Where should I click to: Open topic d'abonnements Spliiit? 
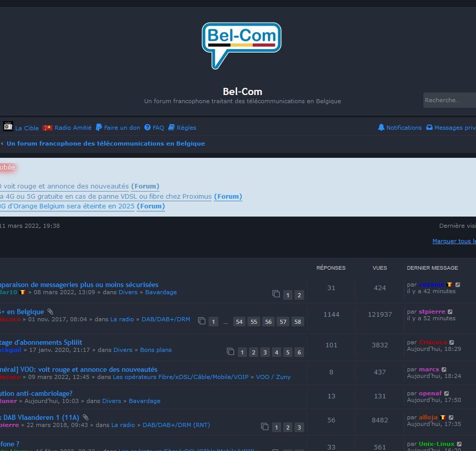pos(41,342)
